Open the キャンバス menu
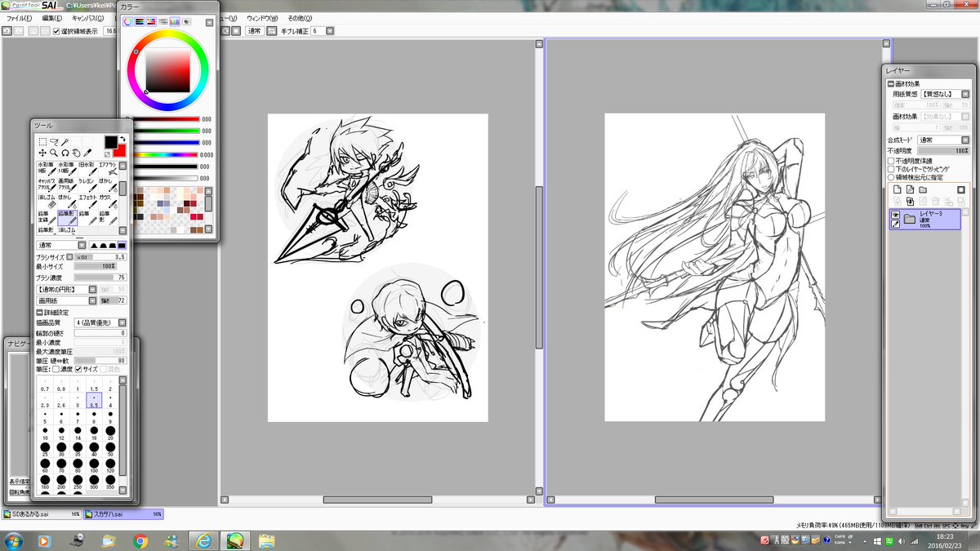The width and height of the screenshot is (980, 551). click(x=87, y=18)
